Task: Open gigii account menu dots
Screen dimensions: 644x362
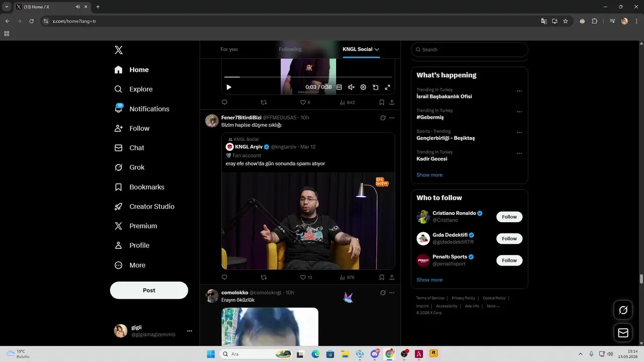Action: click(190, 331)
